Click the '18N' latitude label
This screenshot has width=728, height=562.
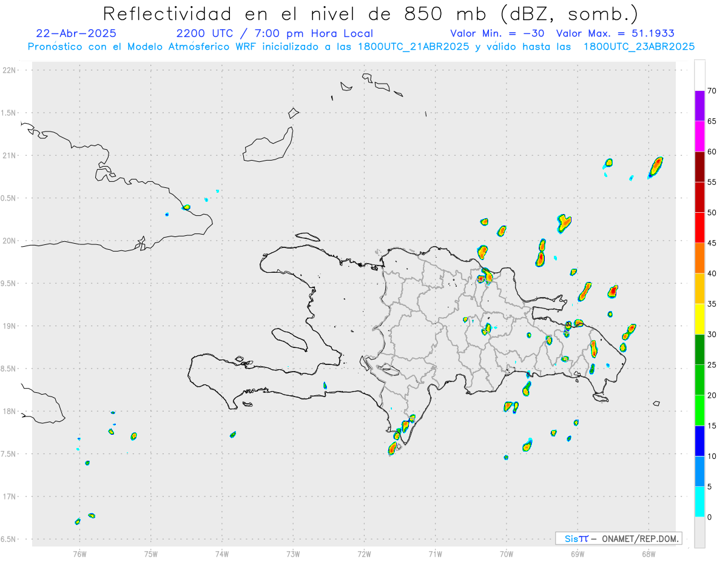(10, 411)
